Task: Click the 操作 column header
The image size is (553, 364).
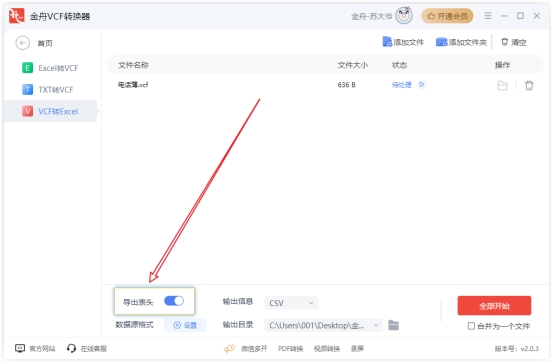Action: tap(502, 65)
